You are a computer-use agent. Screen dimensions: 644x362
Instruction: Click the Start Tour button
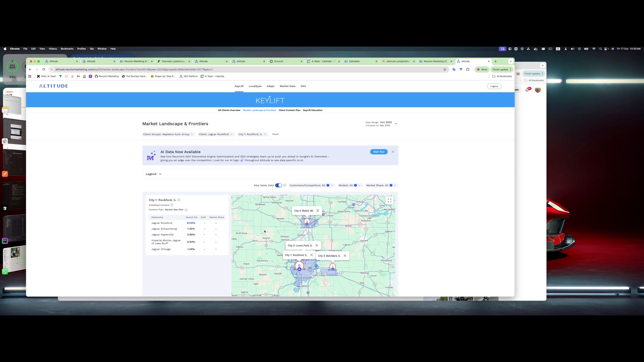click(378, 152)
